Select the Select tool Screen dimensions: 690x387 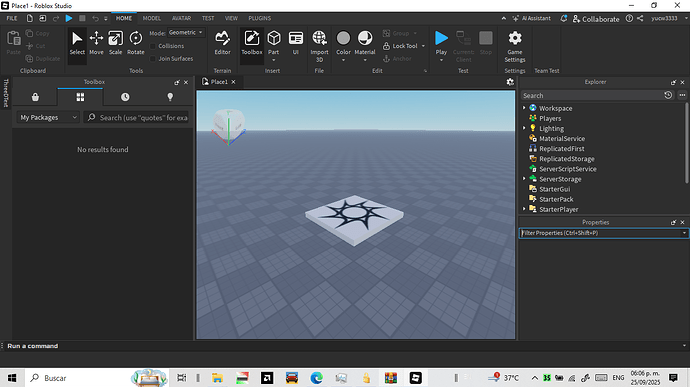(77, 43)
